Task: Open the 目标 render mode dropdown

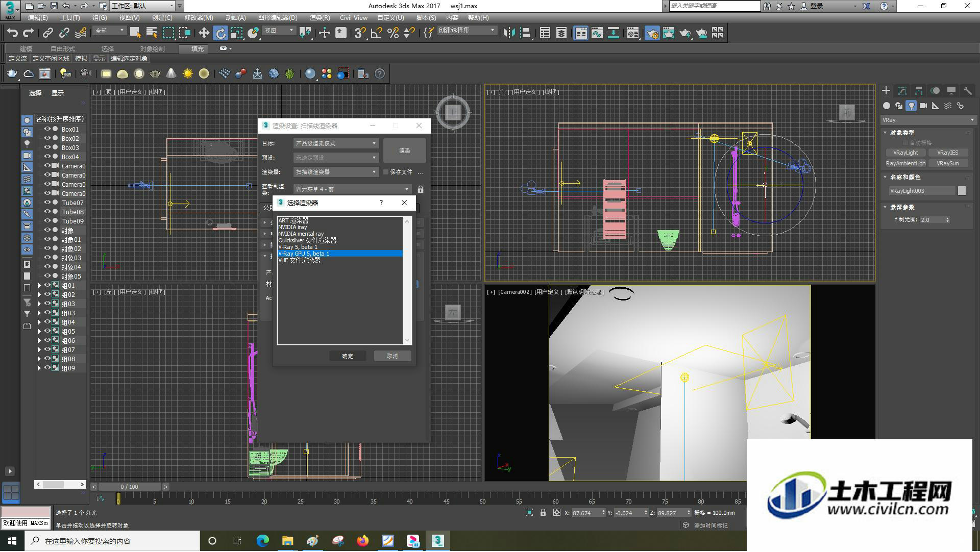Action: tap(336, 143)
